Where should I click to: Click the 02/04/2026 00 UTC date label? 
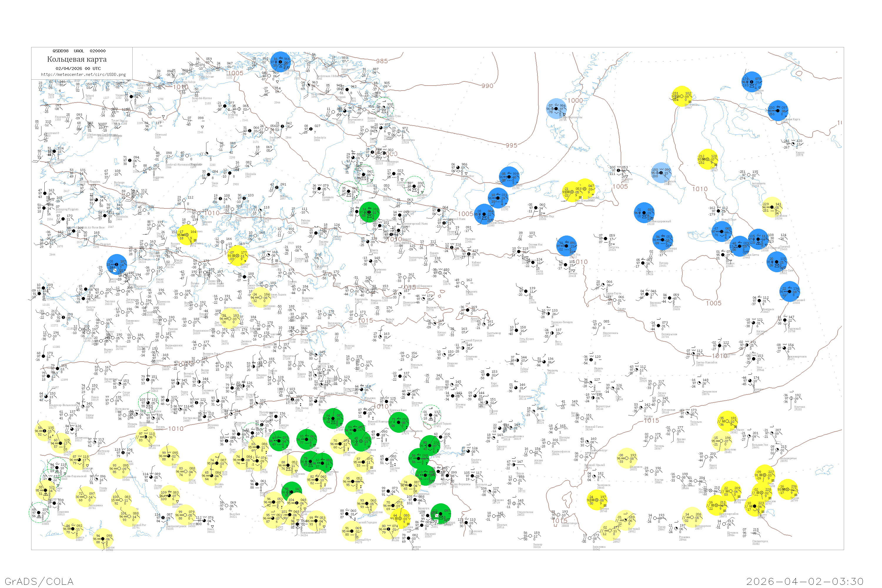pos(78,69)
